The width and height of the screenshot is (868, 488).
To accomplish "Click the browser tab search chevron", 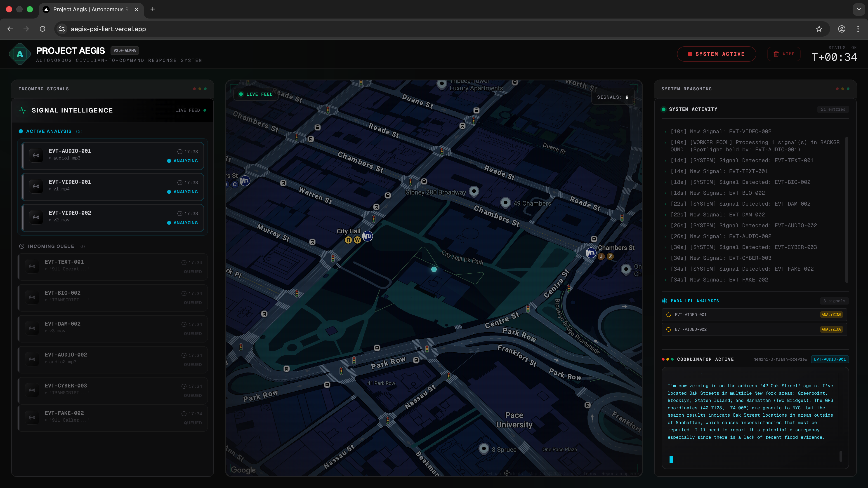I will coord(859,9).
